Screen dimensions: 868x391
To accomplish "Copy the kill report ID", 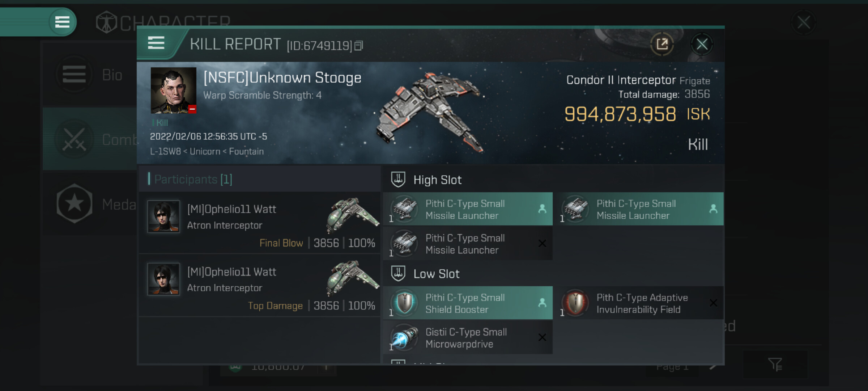I will pyautogui.click(x=358, y=46).
